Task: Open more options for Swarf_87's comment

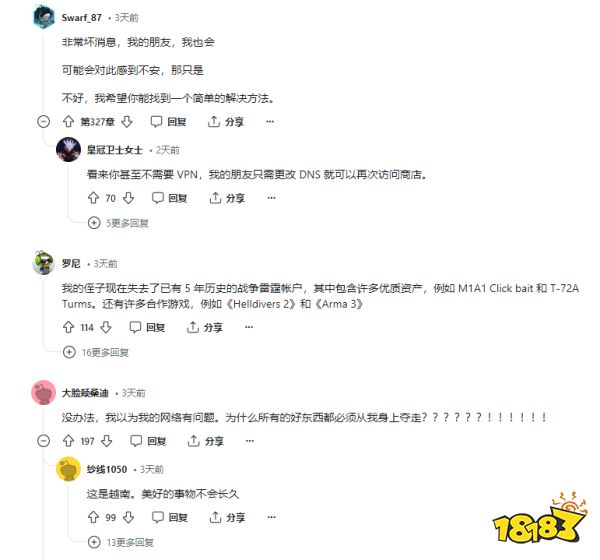Action: pos(270,122)
